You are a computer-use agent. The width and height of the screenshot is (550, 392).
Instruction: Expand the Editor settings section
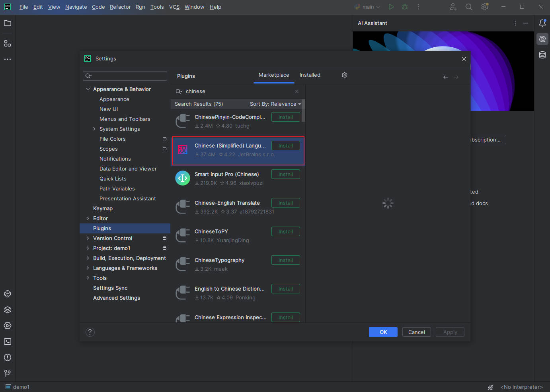(88, 218)
